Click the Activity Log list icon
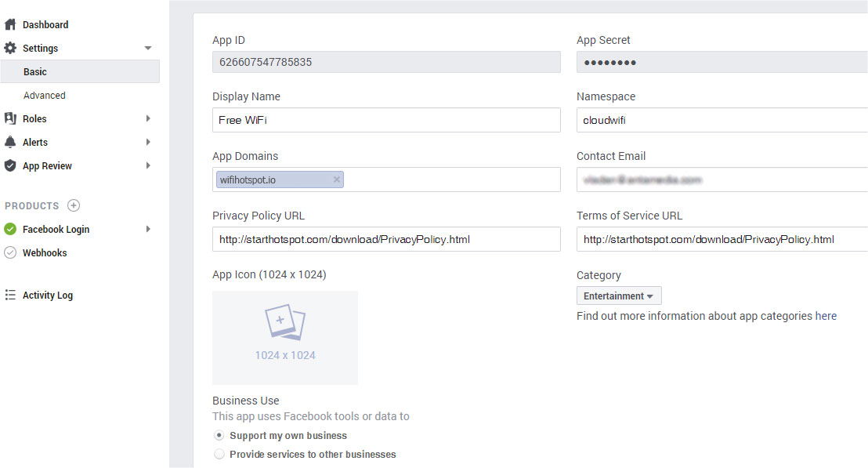 coord(10,295)
